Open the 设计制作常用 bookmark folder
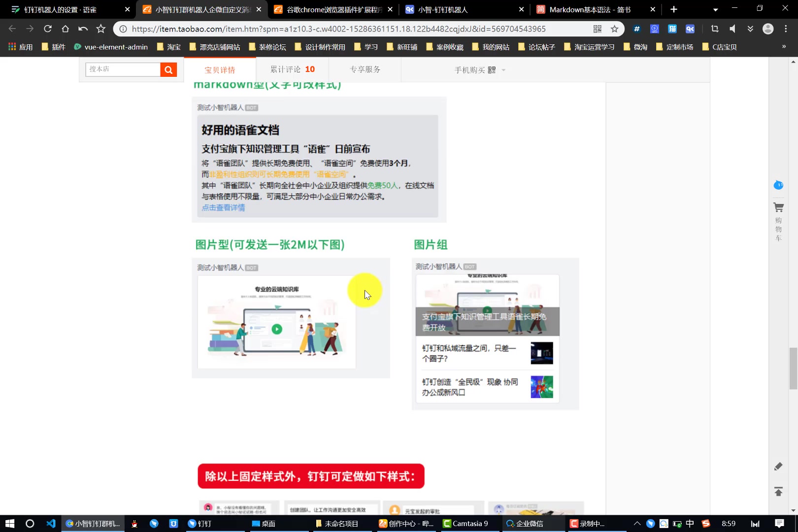798x532 pixels. click(x=320, y=47)
